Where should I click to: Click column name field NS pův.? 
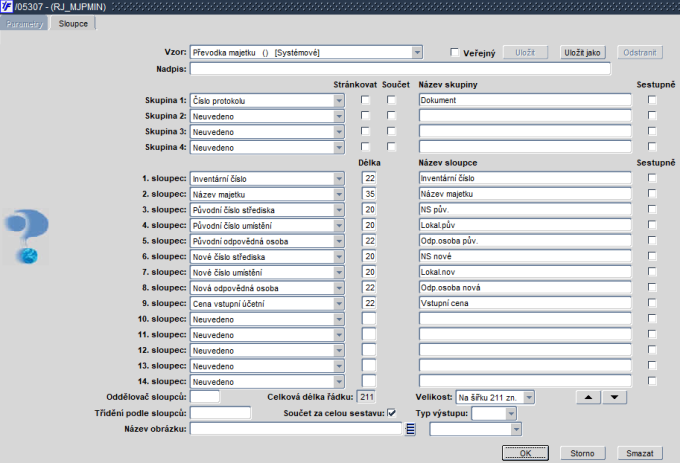pyautogui.click(x=525, y=209)
